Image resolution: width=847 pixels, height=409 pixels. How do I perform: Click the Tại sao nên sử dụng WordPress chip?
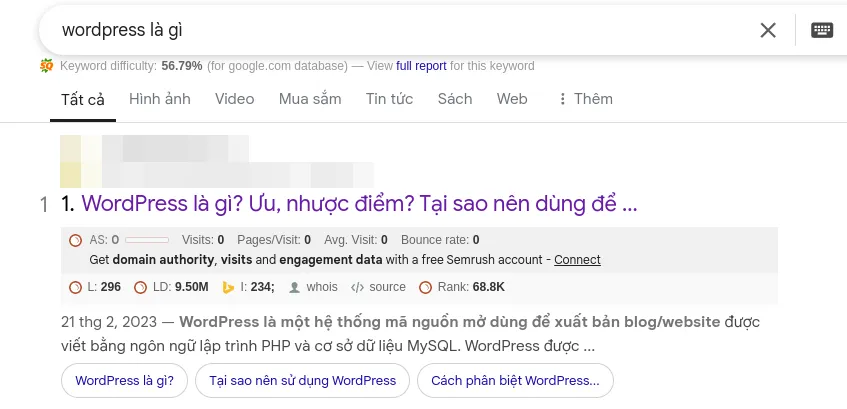(x=302, y=380)
